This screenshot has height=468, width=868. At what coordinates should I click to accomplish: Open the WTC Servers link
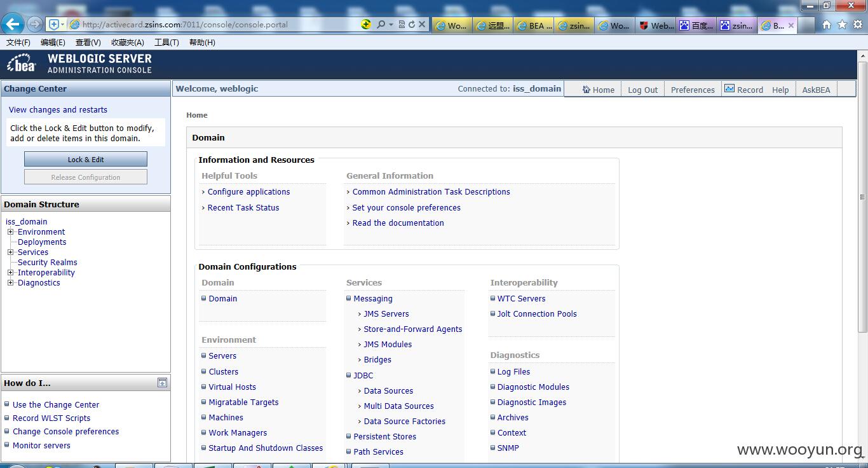521,298
